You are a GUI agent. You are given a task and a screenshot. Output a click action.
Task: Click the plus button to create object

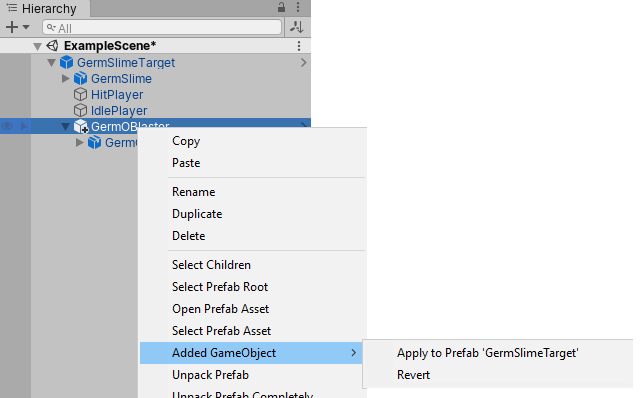12,27
